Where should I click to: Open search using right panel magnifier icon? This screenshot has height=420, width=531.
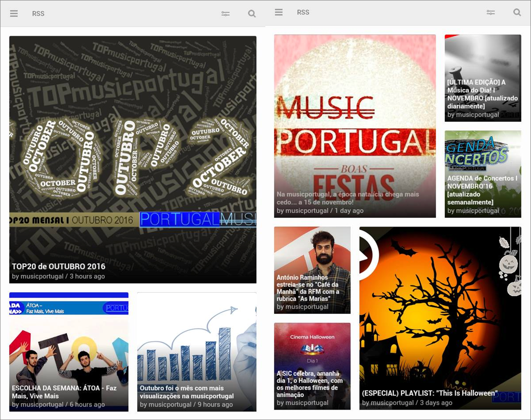(517, 13)
